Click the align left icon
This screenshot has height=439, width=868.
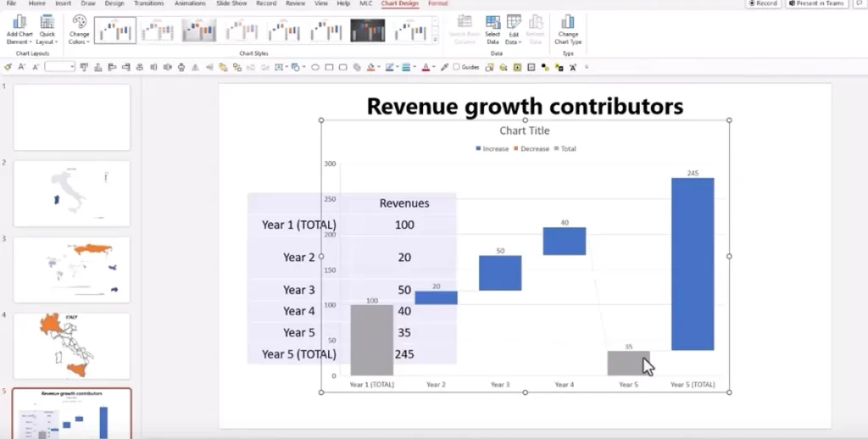click(x=112, y=67)
